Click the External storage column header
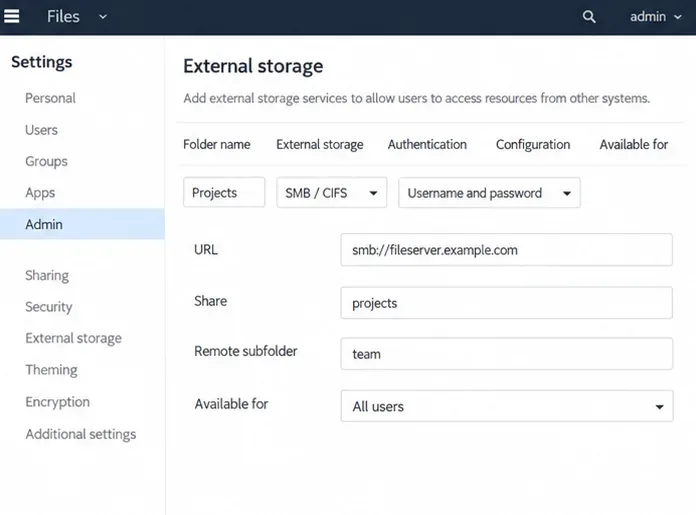This screenshot has height=515, width=696. pos(320,145)
